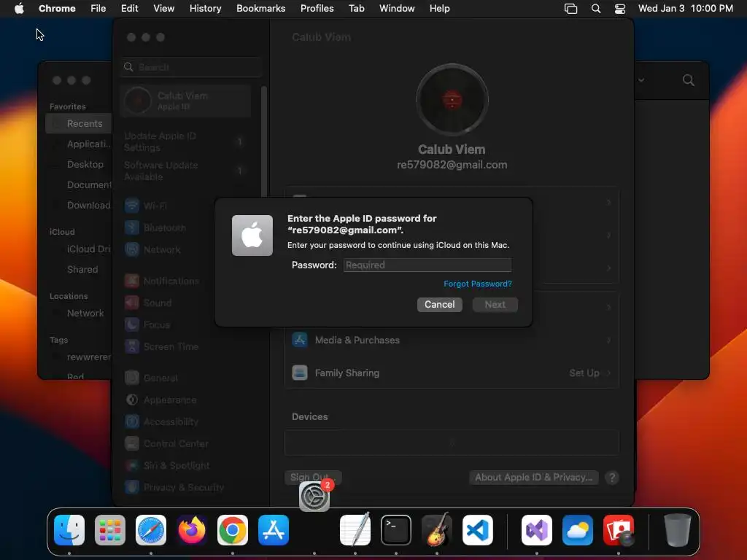This screenshot has width=747, height=560.
Task: Expand the chevron dropdown in the Finder toolbar
Action: (641, 80)
